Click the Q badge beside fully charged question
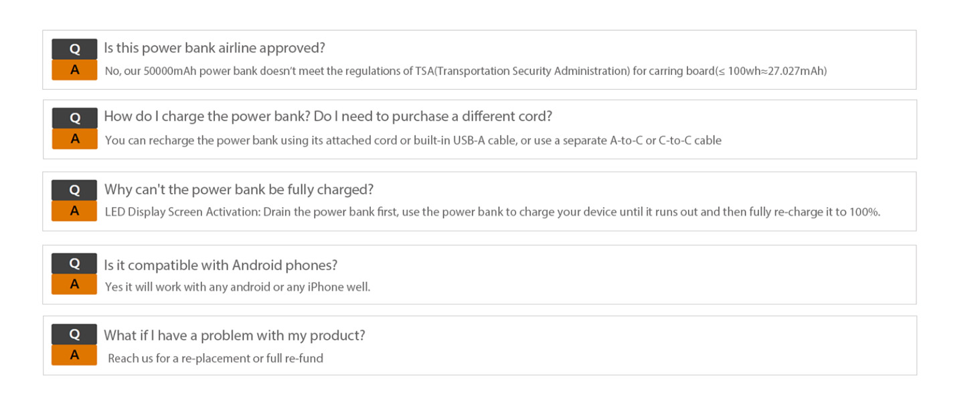This screenshot has height=402, width=980. point(74,190)
